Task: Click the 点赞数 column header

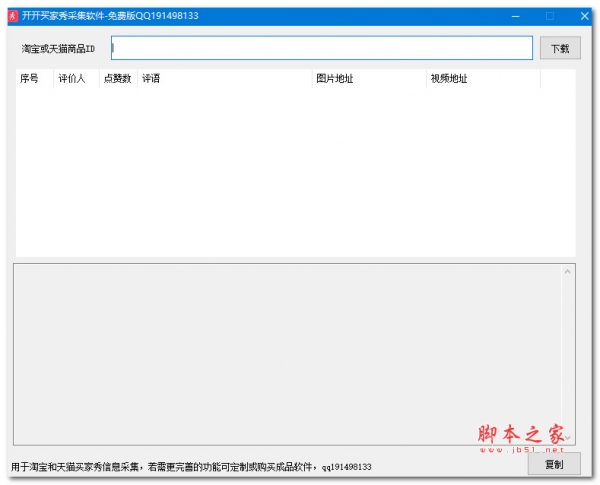Action: (x=117, y=79)
